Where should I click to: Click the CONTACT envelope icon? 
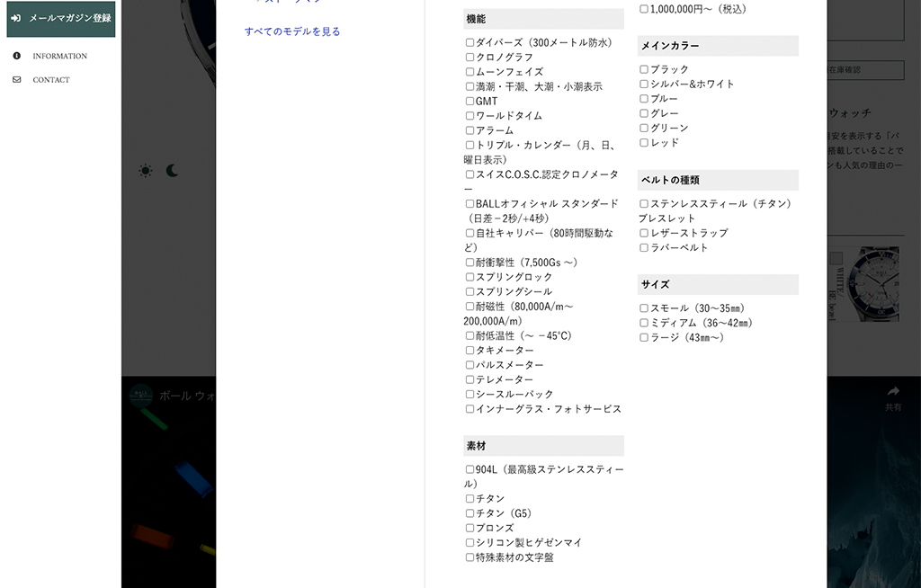pos(16,79)
